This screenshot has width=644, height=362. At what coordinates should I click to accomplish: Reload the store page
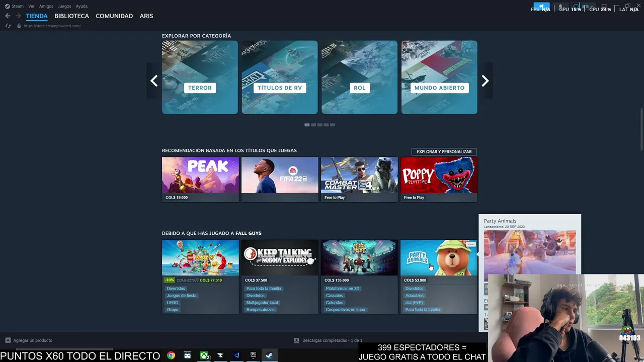[x=8, y=26]
